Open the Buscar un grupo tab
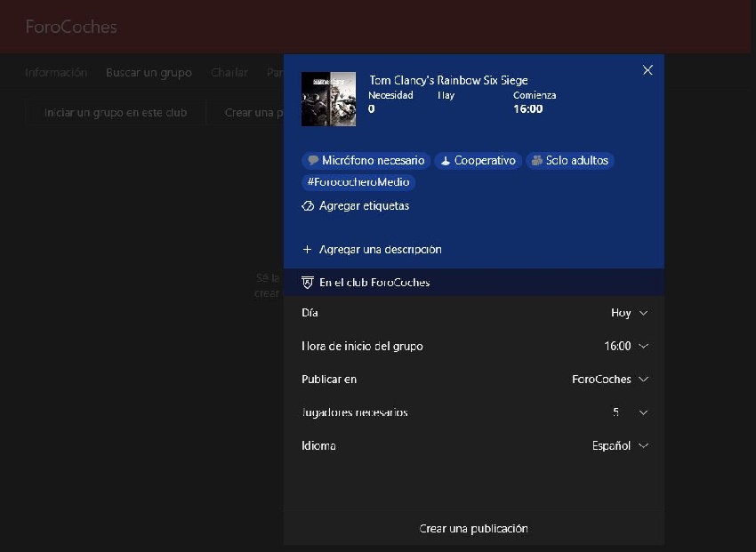Image resolution: width=756 pixels, height=552 pixels. 149,73
